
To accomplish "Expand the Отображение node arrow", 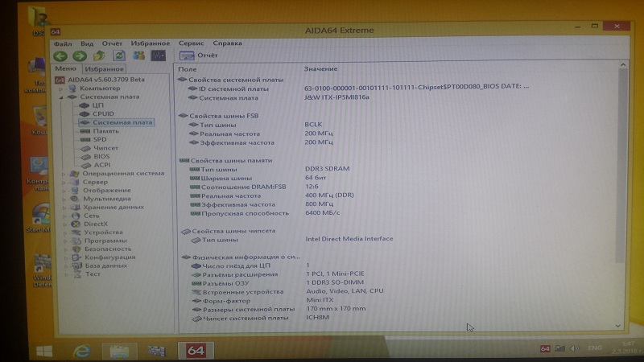I will click(x=64, y=191).
